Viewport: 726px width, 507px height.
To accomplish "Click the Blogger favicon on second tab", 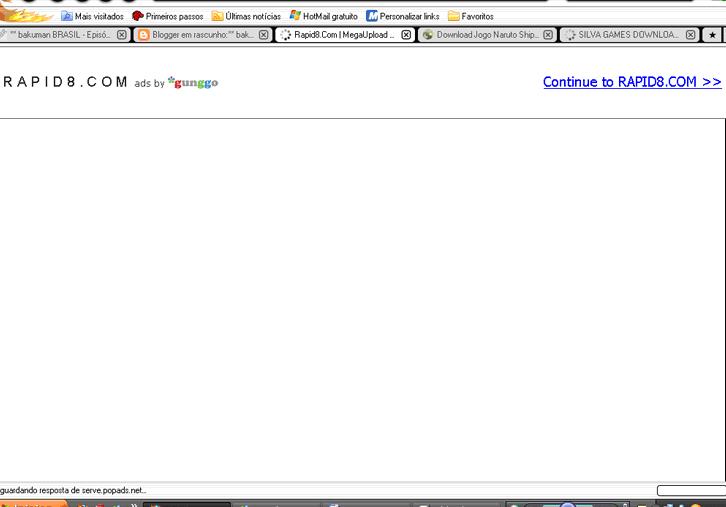I will tap(144, 35).
